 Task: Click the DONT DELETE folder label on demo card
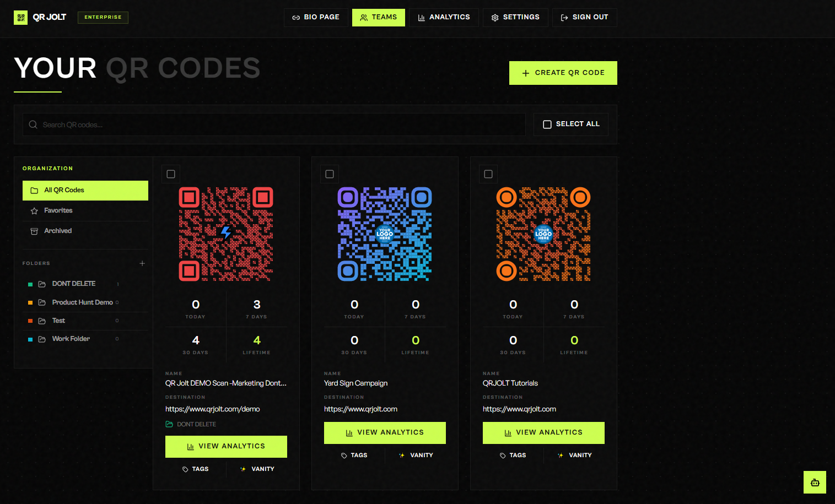pos(197,424)
